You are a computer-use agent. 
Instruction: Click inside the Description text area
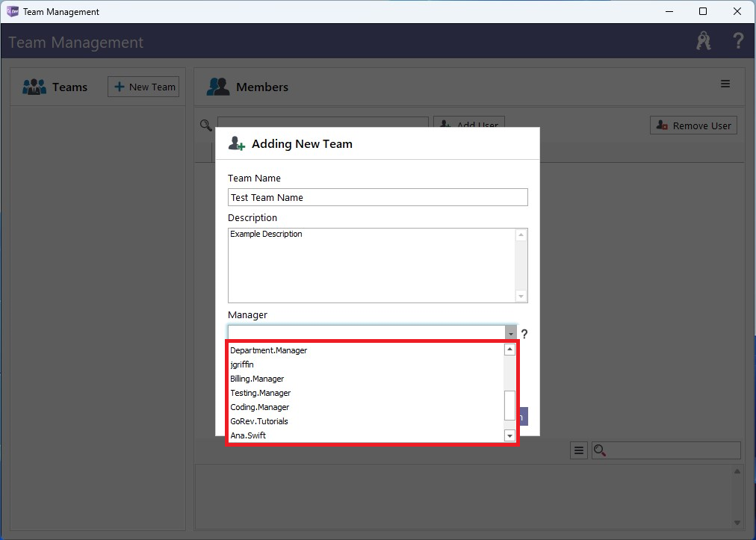pos(371,266)
